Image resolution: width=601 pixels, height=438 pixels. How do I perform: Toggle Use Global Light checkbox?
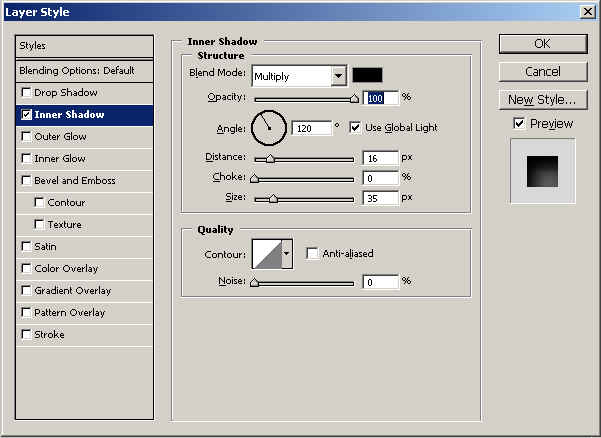click(355, 128)
